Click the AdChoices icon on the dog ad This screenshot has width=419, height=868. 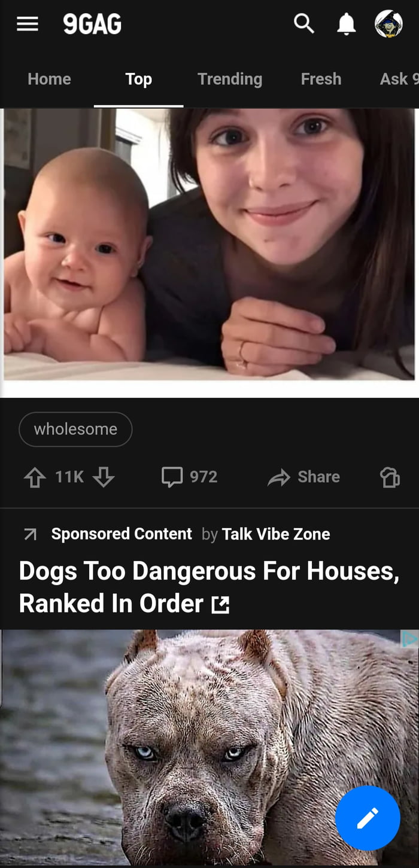click(x=409, y=639)
